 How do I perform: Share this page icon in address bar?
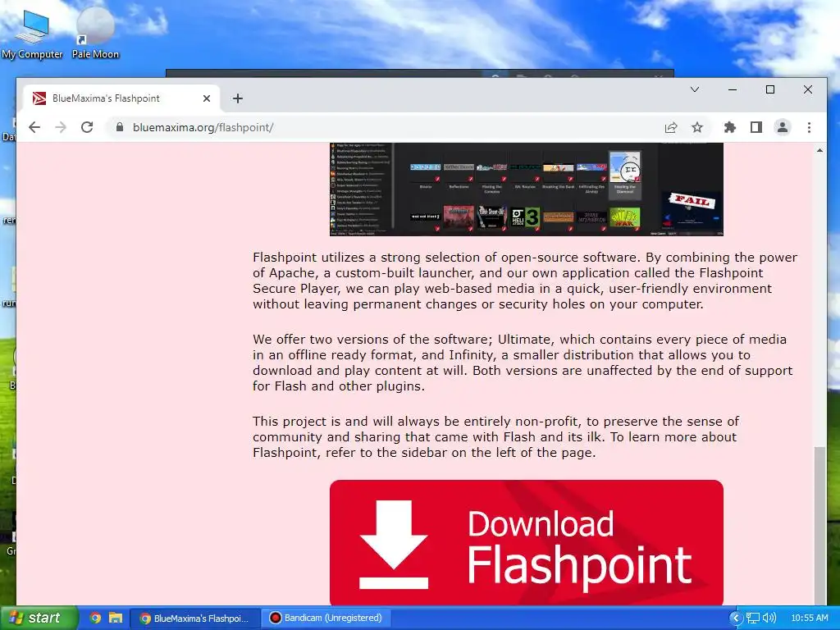tap(671, 127)
